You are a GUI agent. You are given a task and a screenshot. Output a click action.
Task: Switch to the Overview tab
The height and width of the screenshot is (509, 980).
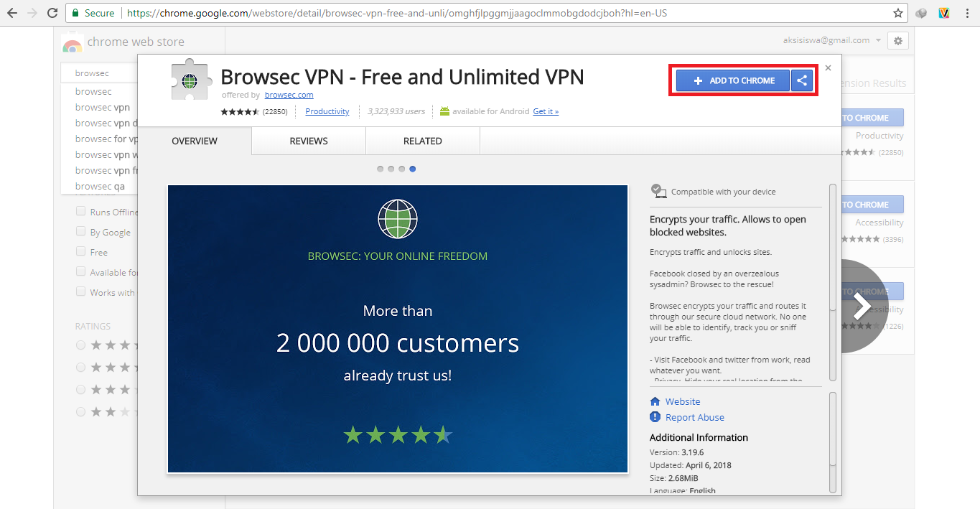[195, 141]
